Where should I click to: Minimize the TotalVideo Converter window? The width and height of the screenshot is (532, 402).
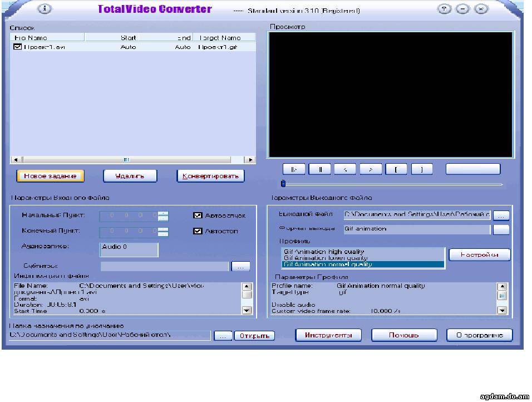point(462,9)
